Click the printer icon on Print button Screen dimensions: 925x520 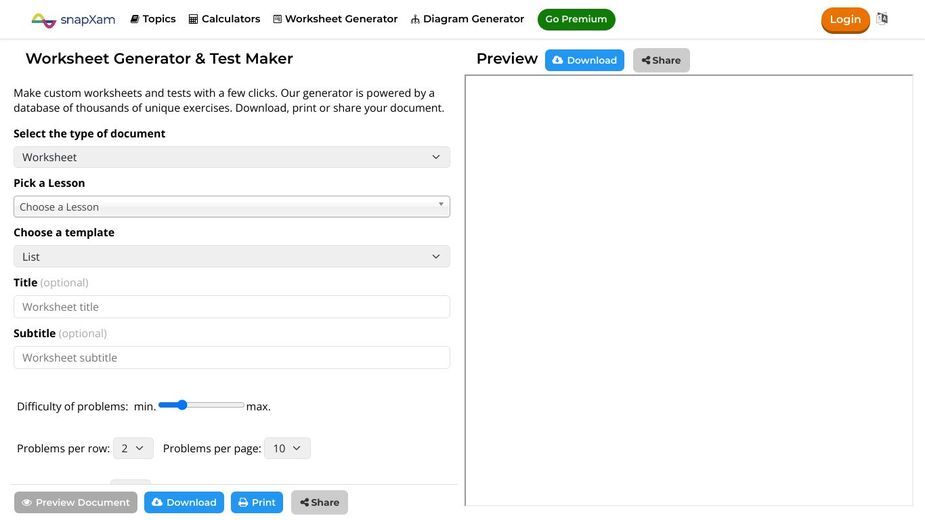[243, 502]
